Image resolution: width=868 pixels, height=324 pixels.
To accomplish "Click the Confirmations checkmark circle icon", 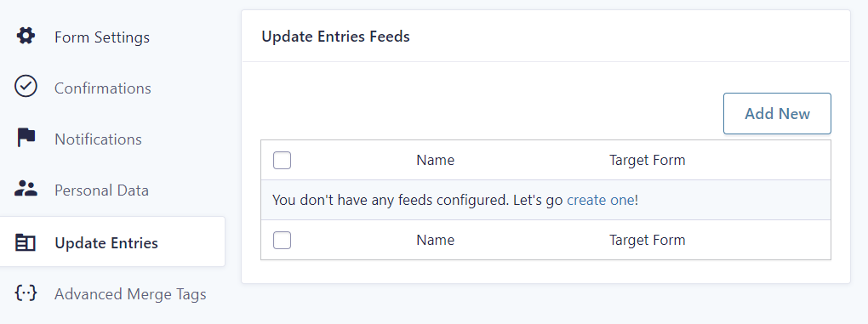I will click(x=26, y=87).
